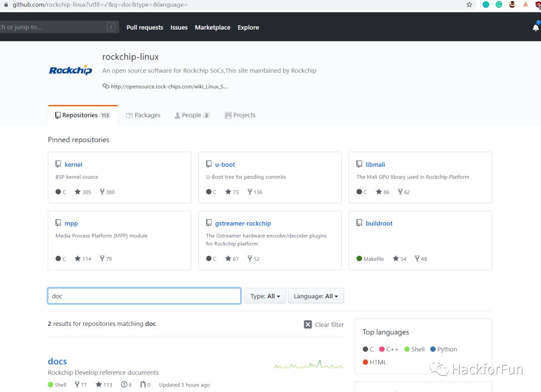Click the browser address bar URL
The image size is (541, 392).
[100, 5]
